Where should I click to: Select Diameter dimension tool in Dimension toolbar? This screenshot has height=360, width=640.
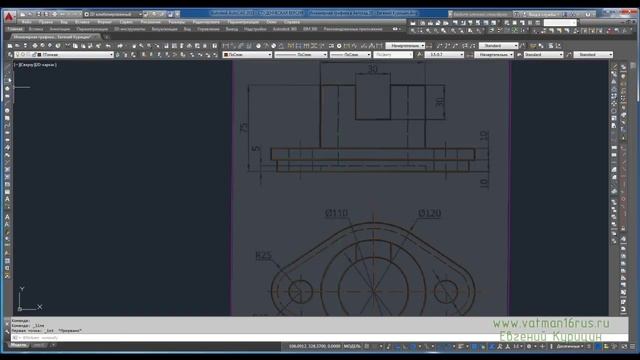[273, 46]
